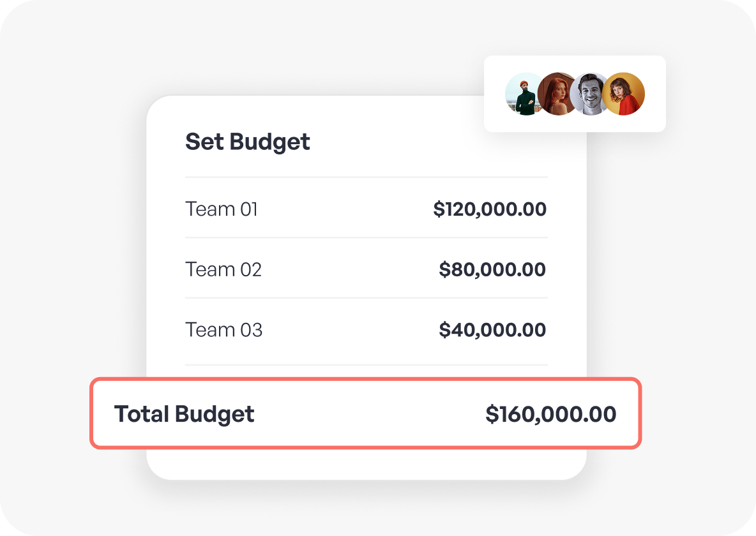Viewport: 756px width, 536px height.
Task: Edit the $40,000.00 amount for Team 03
Action: (x=492, y=330)
